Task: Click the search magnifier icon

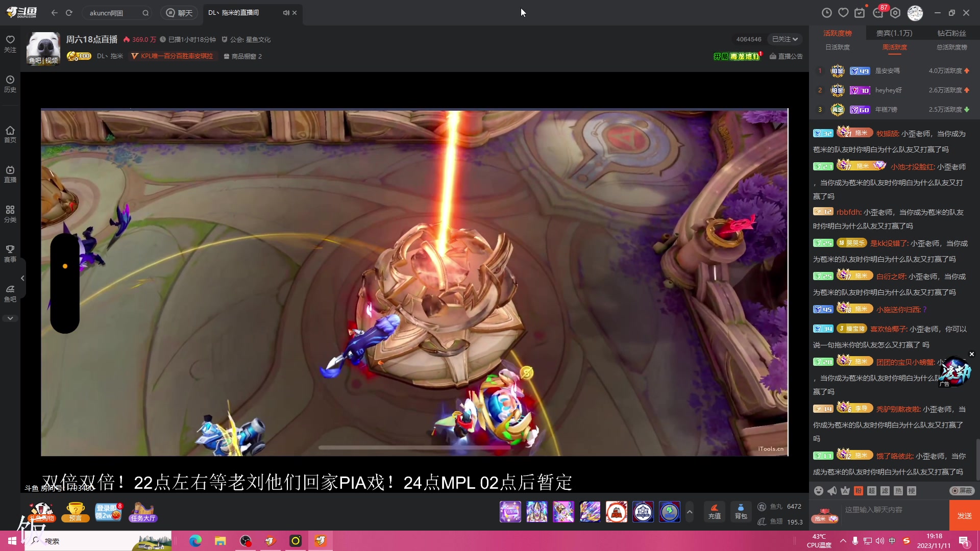Action: click(145, 13)
